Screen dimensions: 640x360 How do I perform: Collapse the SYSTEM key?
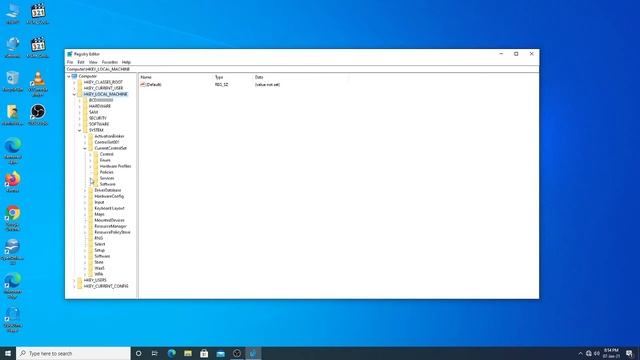[x=80, y=130]
